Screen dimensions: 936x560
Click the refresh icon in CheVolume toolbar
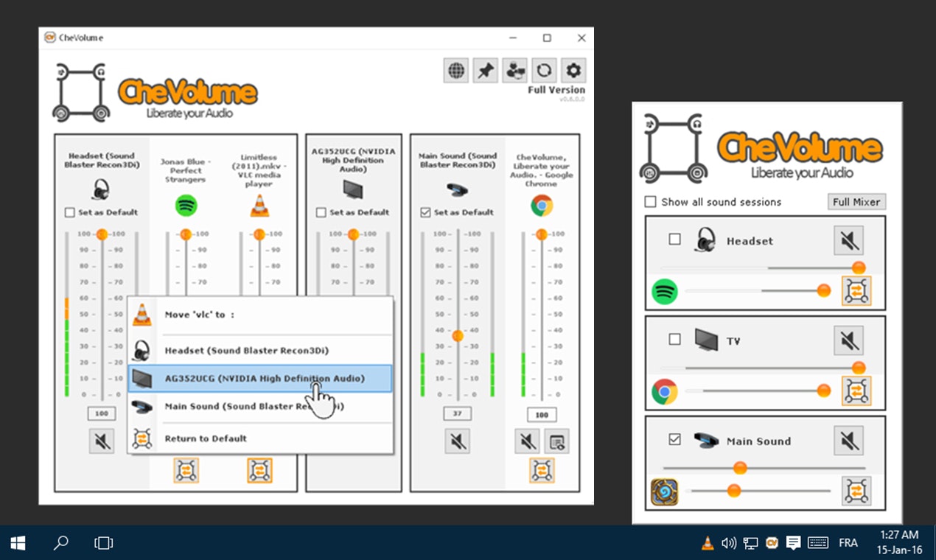coord(544,71)
